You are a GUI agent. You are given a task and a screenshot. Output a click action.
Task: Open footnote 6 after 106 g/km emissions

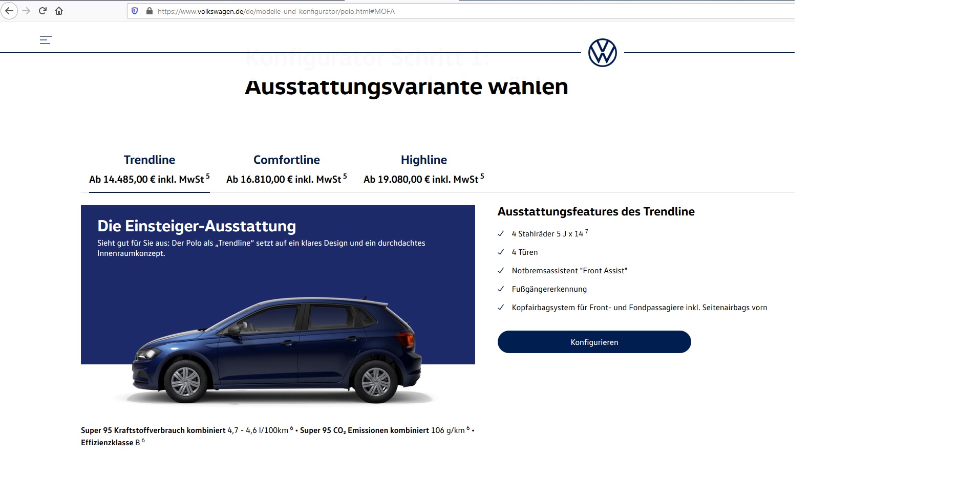(468, 428)
